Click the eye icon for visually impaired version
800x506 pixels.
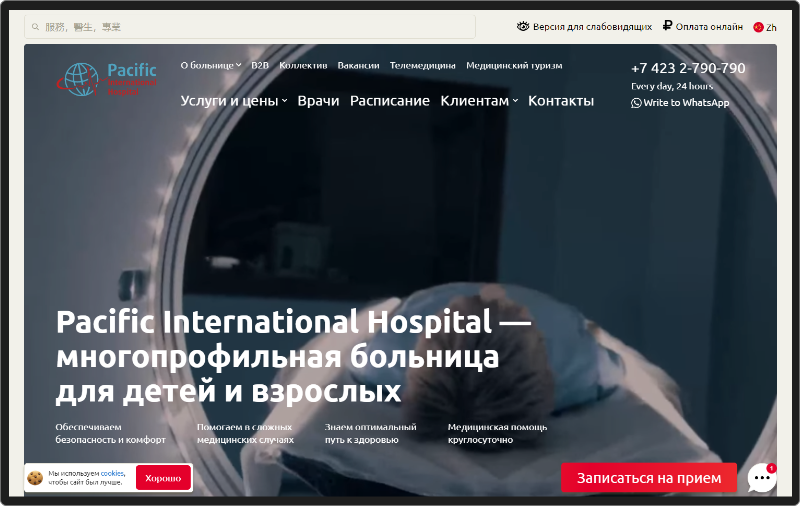click(x=523, y=27)
